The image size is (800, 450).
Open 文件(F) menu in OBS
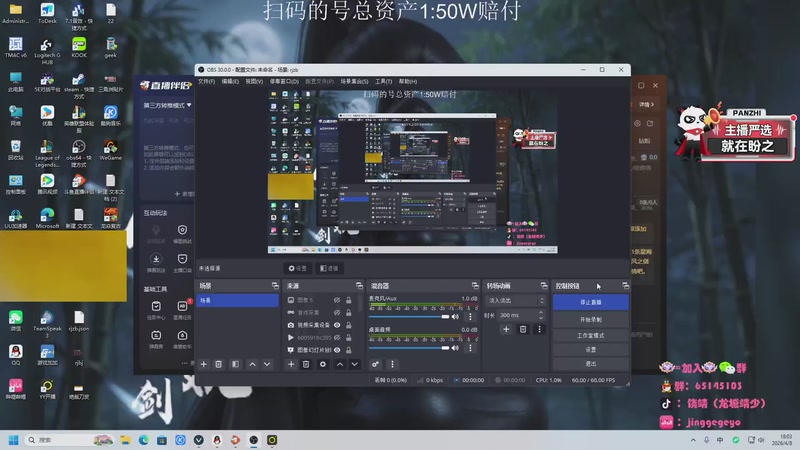(206, 82)
